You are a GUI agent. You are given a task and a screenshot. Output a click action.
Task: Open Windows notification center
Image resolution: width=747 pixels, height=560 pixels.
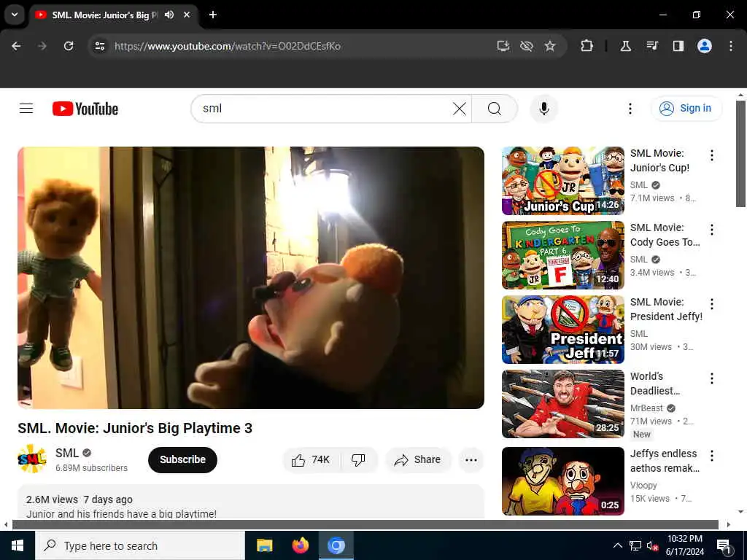[x=724, y=545]
